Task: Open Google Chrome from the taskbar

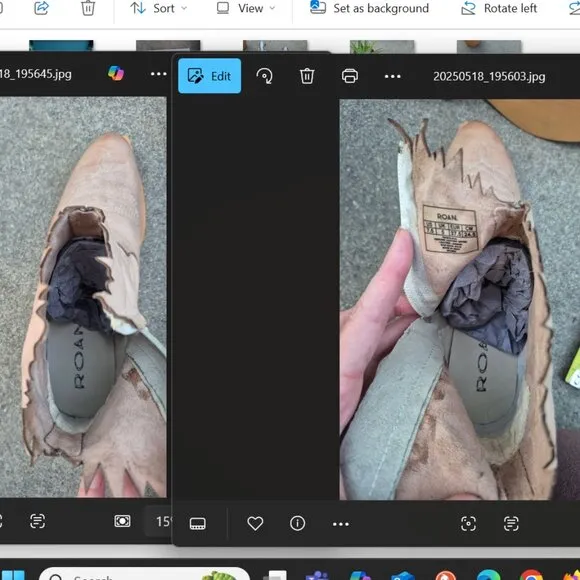Action: (x=532, y=575)
